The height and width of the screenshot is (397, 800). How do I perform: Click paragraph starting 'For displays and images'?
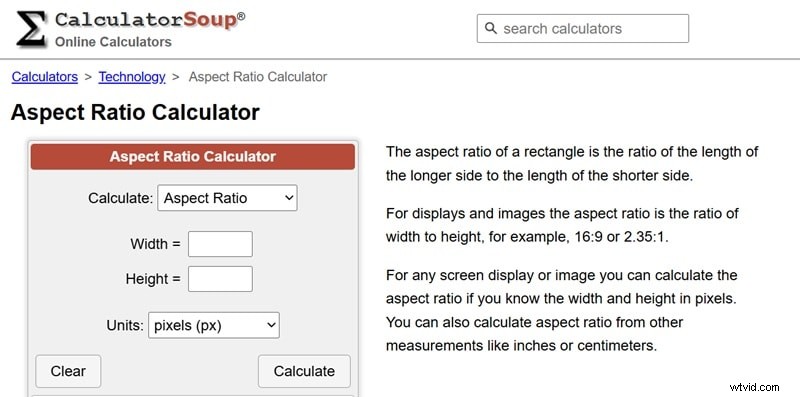562,225
